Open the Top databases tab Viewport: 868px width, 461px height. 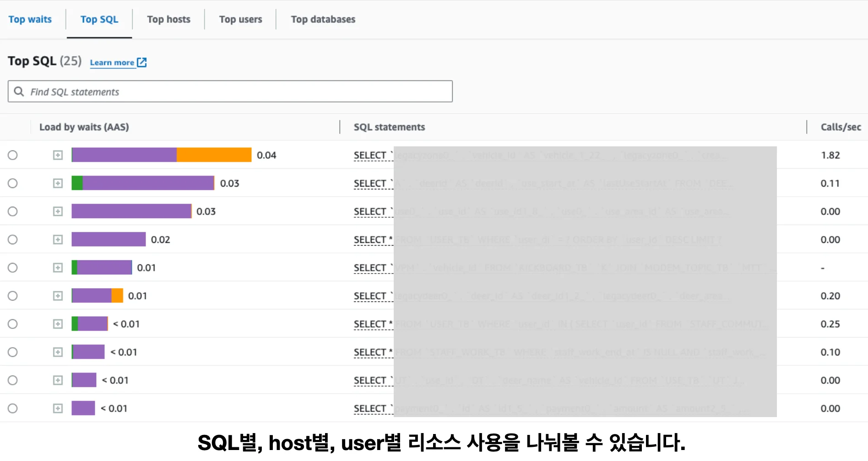(x=323, y=19)
